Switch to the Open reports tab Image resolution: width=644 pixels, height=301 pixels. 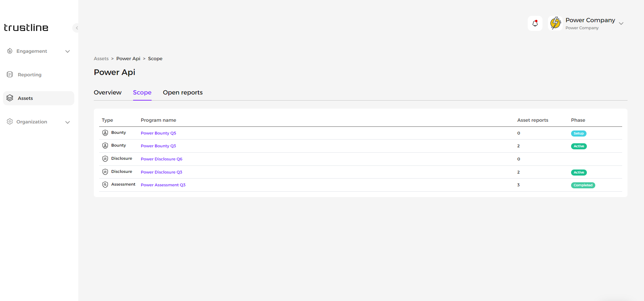(x=183, y=92)
